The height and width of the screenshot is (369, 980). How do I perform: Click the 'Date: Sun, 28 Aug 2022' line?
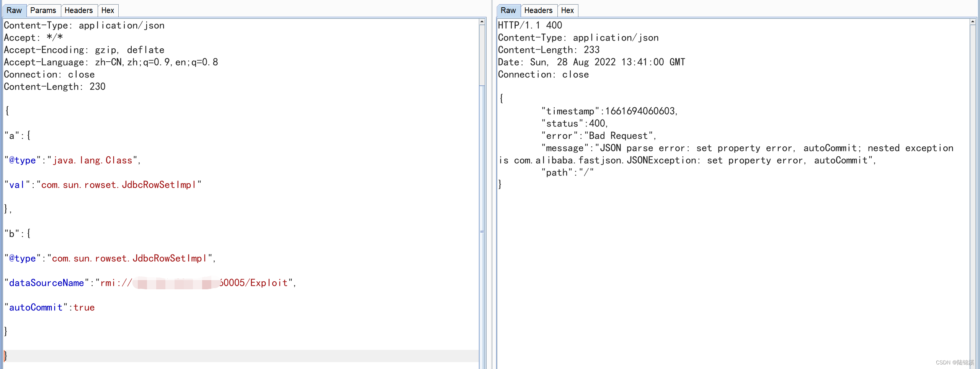click(x=592, y=62)
